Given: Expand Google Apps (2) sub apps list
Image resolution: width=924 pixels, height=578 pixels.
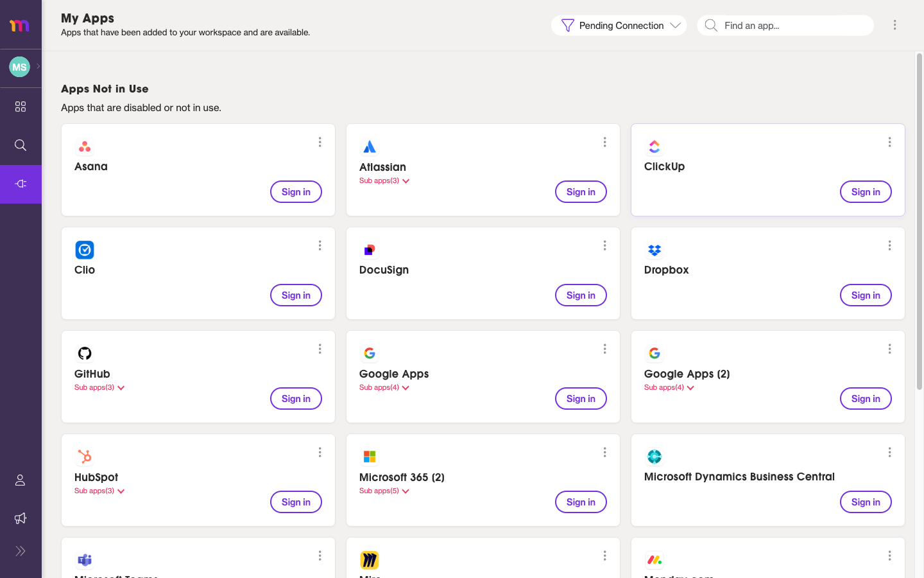Looking at the screenshot, I should click(x=669, y=388).
